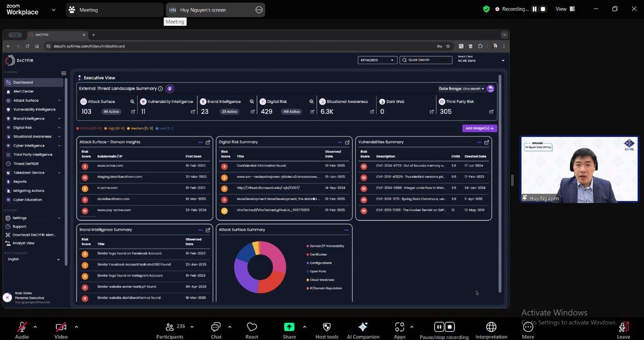Screen dimensions: 644x340
Task: Click the green Share screen icon
Action: 289,327
